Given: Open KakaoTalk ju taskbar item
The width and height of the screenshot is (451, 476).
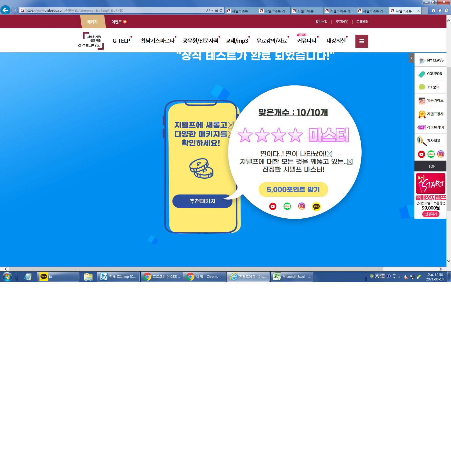Looking at the screenshot, I should click(58, 277).
